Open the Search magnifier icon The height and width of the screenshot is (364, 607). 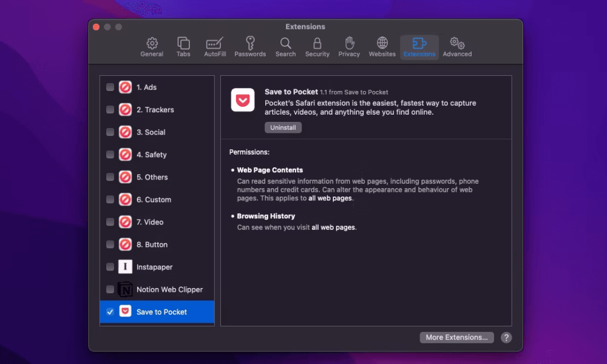tap(286, 43)
